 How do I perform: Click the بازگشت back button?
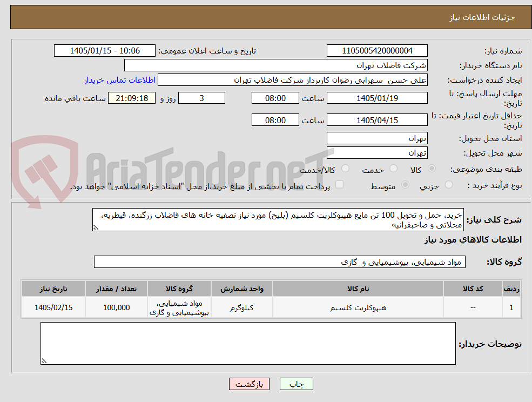coord(249,384)
